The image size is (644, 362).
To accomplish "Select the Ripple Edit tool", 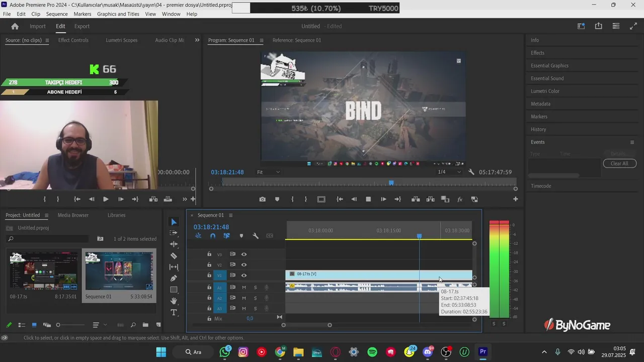I will (174, 244).
